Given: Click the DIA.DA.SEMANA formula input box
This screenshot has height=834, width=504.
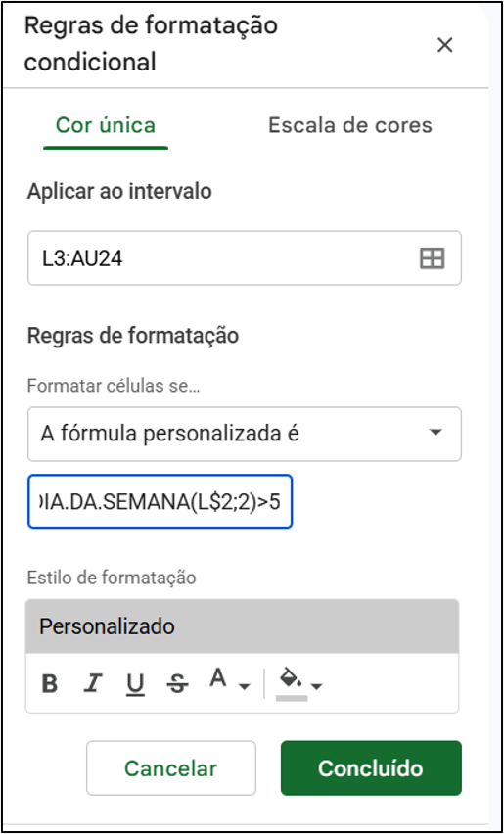Looking at the screenshot, I should click(160, 501).
